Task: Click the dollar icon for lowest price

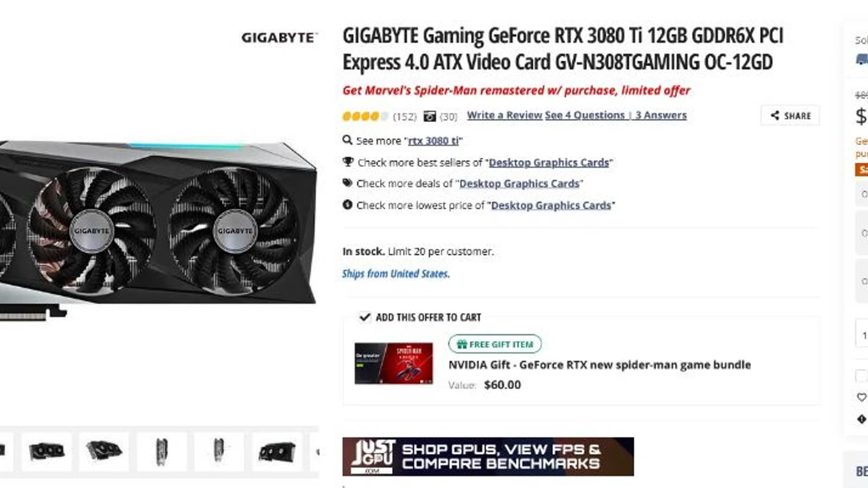Action: tap(347, 204)
